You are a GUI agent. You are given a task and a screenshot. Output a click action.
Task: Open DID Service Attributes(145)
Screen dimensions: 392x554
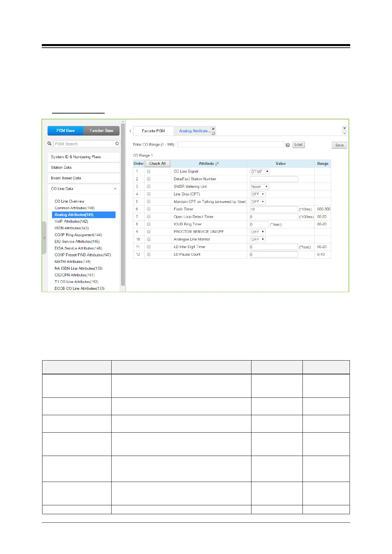tap(77, 241)
